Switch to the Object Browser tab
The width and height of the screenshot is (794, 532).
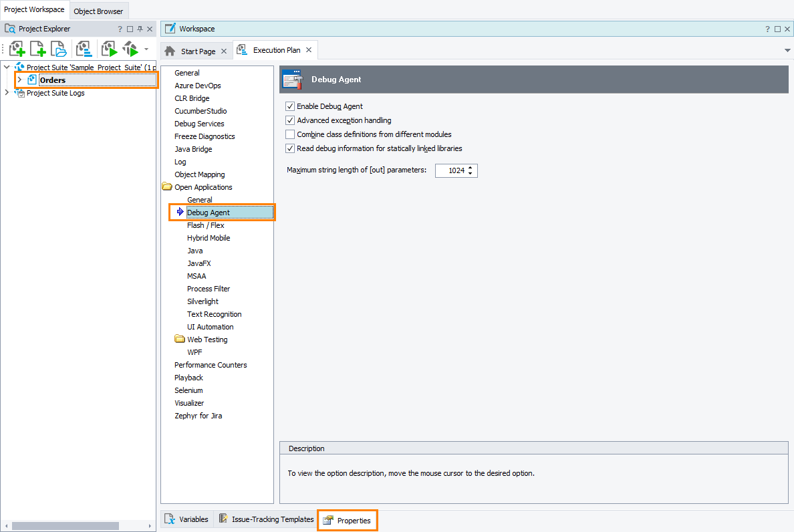pyautogui.click(x=98, y=11)
